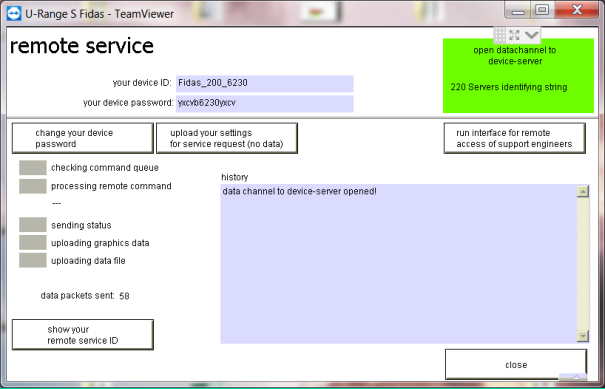Click history scrollbar down arrow
Viewport: 605px width, 389px height.
(x=583, y=336)
